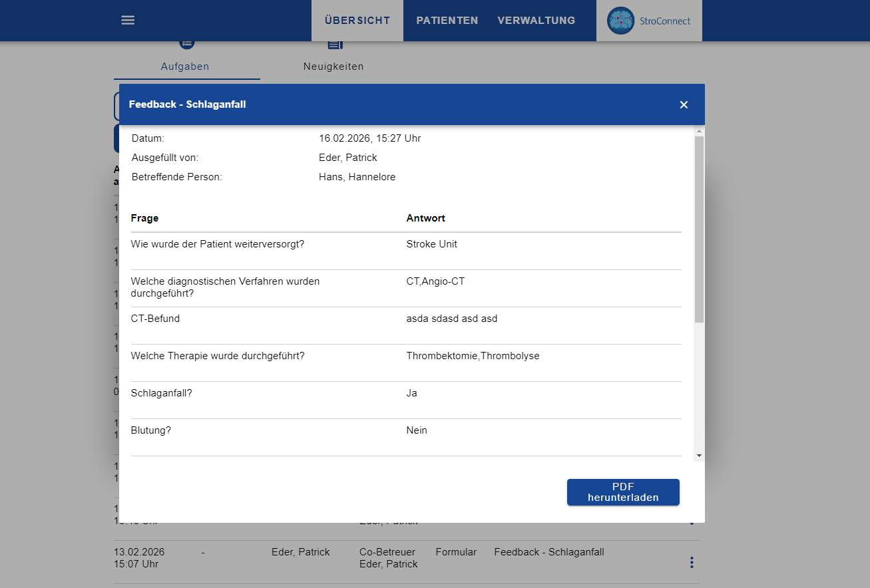The width and height of the screenshot is (870, 588).
Task: Click the Ausgefüllt von label
Action: (x=165, y=158)
